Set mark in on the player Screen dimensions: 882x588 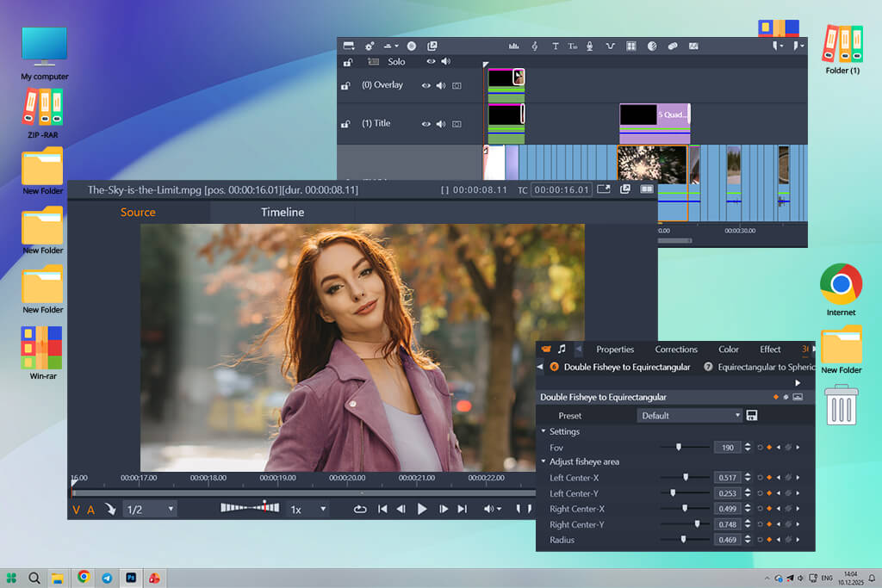coord(519,510)
